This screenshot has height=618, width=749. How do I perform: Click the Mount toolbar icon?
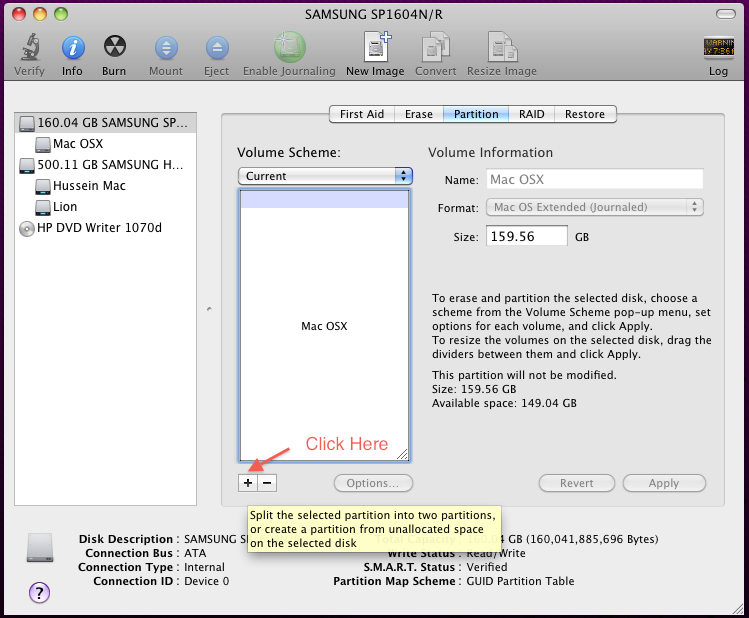pyautogui.click(x=166, y=48)
